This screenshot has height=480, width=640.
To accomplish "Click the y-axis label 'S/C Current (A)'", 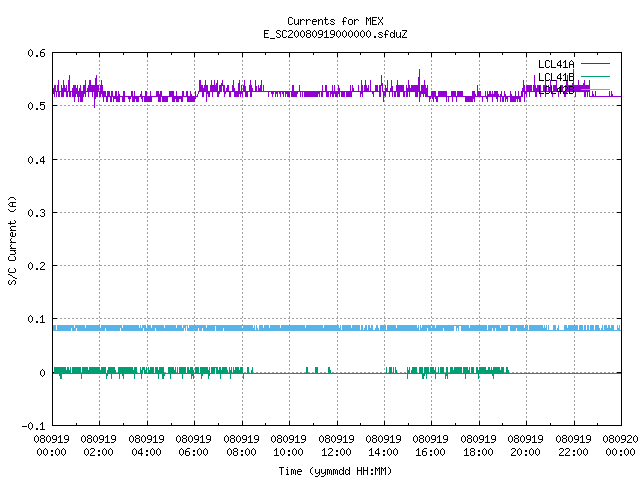I will point(13,241).
